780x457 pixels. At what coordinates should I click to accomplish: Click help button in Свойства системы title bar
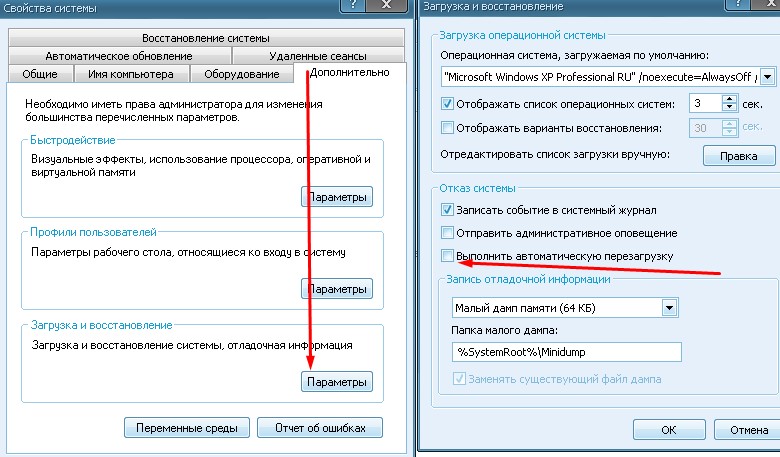(x=353, y=5)
